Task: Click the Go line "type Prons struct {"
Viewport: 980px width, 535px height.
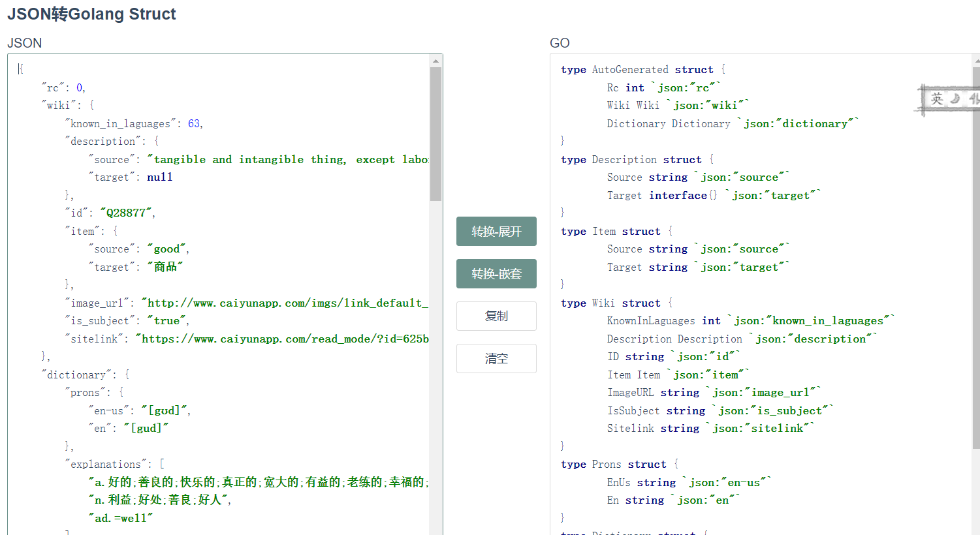Action: (x=620, y=464)
